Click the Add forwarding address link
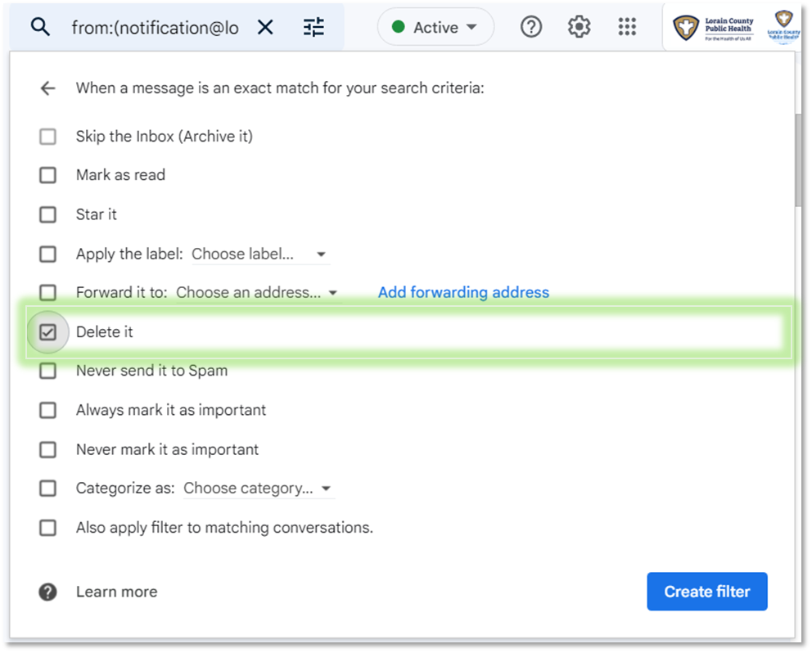812x653 pixels. pyautogui.click(x=463, y=292)
